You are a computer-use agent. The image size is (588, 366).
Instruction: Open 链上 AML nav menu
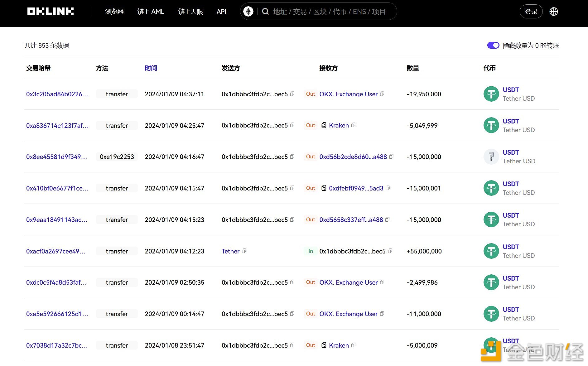click(151, 12)
